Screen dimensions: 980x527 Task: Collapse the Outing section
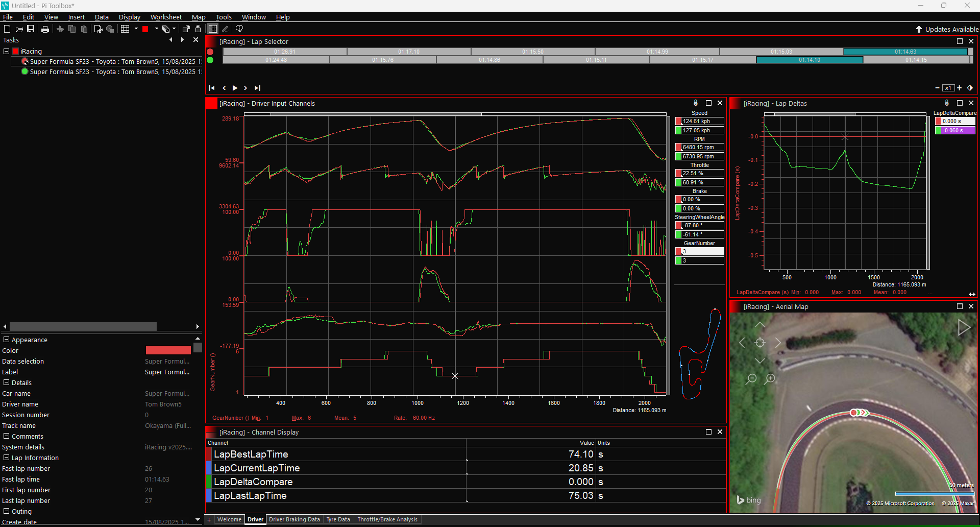[6, 511]
